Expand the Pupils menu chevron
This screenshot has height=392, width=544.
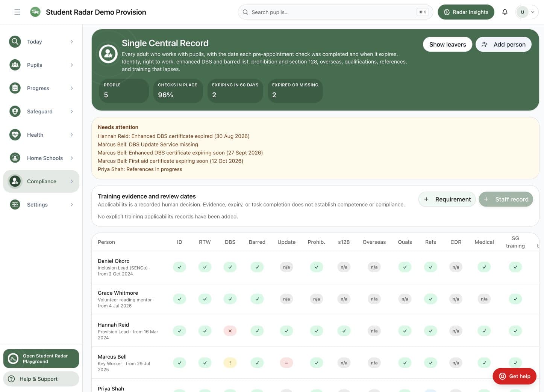72,65
